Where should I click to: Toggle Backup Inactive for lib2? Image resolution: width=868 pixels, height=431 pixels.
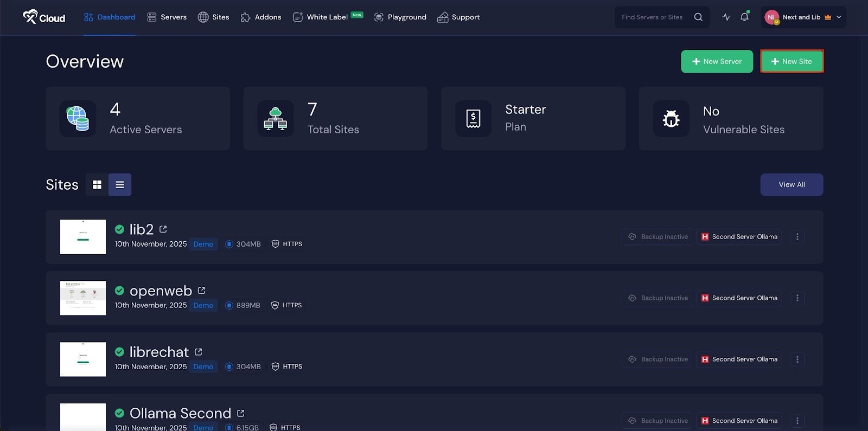point(657,237)
